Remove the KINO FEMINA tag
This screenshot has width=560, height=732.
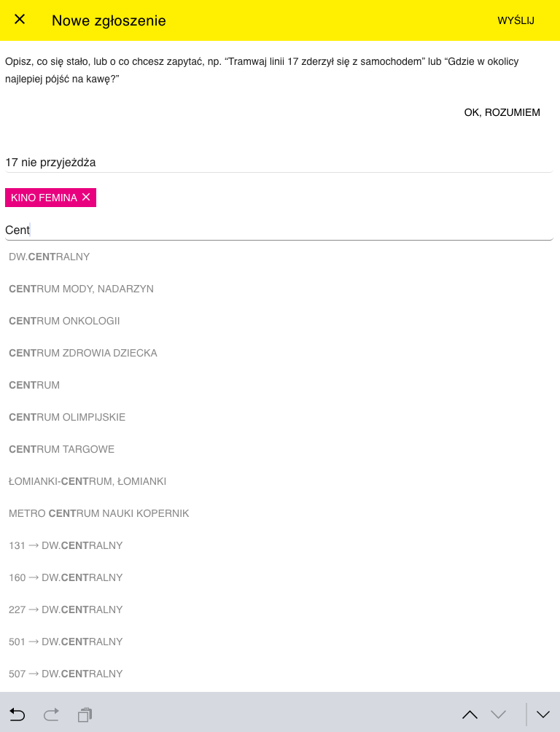coord(86,197)
